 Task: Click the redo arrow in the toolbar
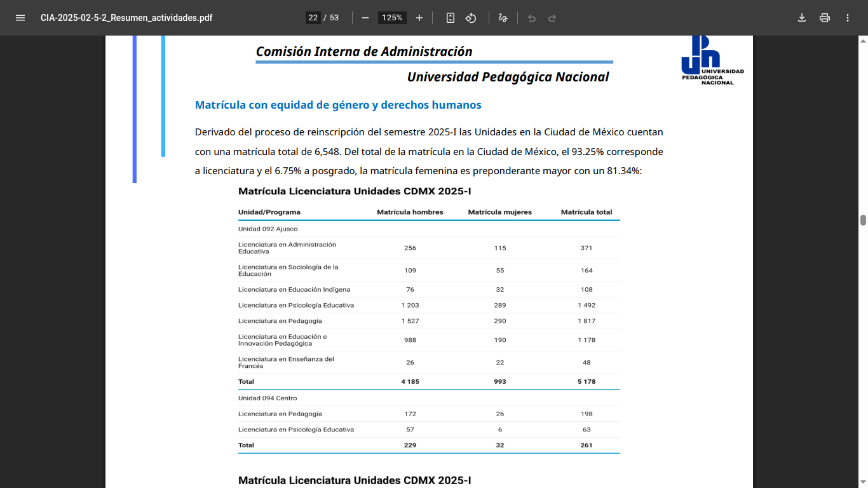[x=552, y=18]
